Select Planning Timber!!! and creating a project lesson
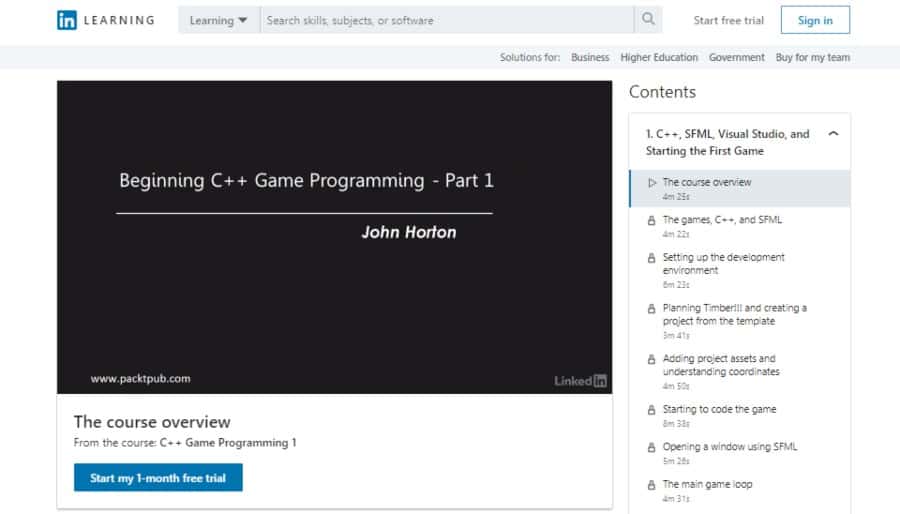 pyautogui.click(x=740, y=321)
